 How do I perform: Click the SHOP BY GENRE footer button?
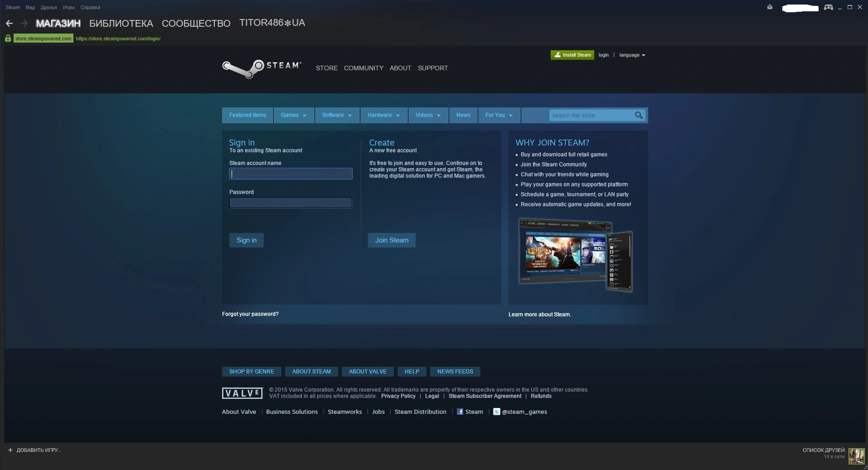click(252, 372)
